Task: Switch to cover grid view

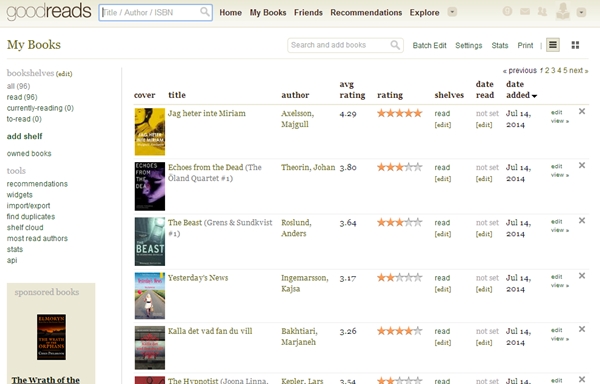Action: 575,45
